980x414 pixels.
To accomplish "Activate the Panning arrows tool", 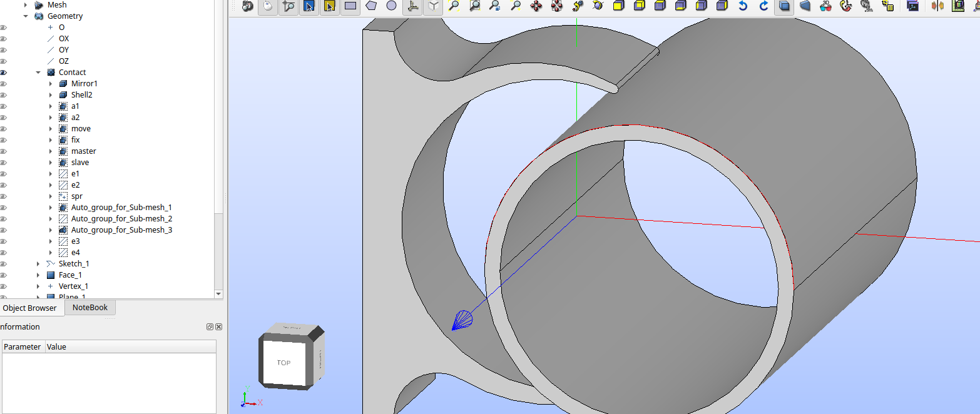I will point(536,6).
